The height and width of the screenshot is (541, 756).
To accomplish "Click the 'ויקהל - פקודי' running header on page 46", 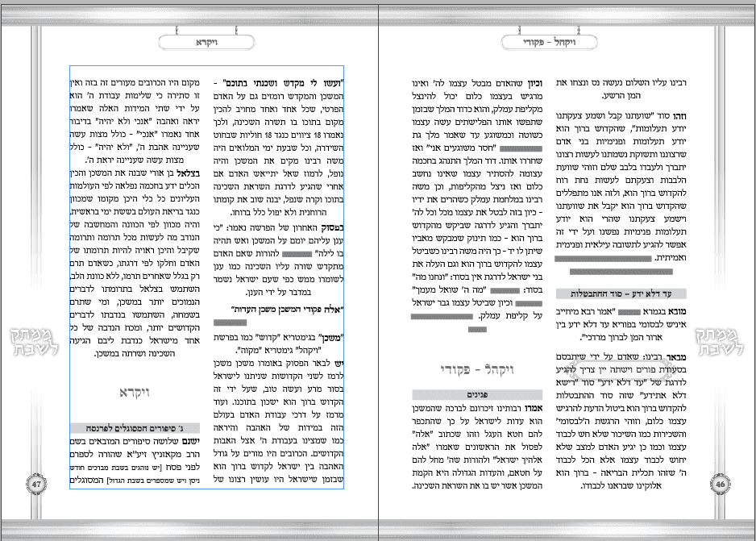I will (550, 43).
